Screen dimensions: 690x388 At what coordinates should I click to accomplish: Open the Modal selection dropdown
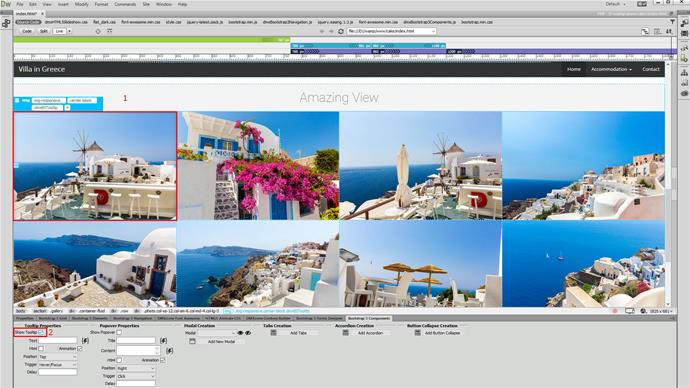[x=217, y=333]
